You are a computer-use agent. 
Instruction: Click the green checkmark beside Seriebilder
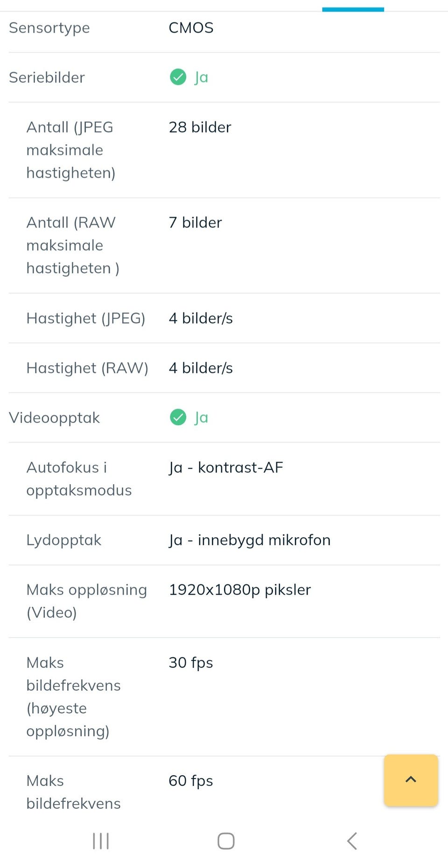178,77
